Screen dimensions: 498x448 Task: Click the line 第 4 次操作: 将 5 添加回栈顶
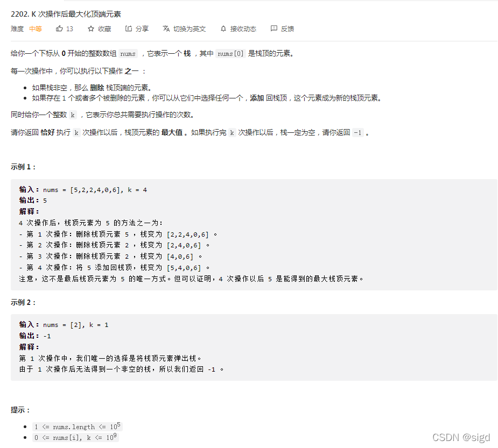tap(114, 268)
